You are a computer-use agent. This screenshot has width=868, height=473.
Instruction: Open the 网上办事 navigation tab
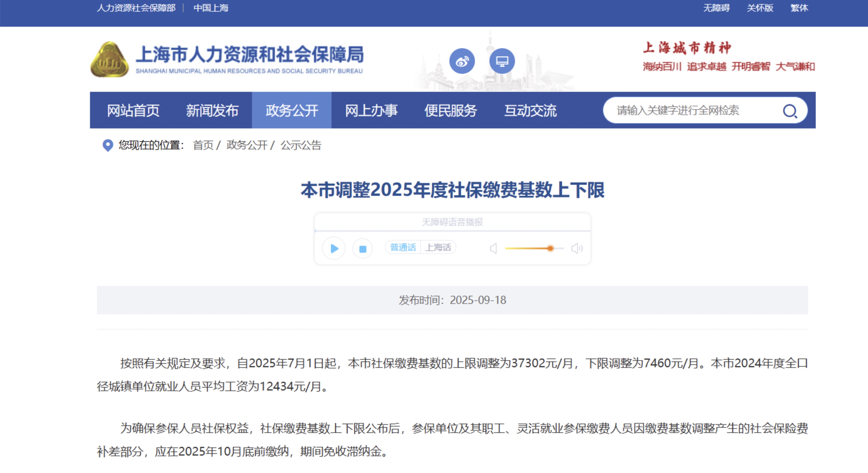pos(371,111)
